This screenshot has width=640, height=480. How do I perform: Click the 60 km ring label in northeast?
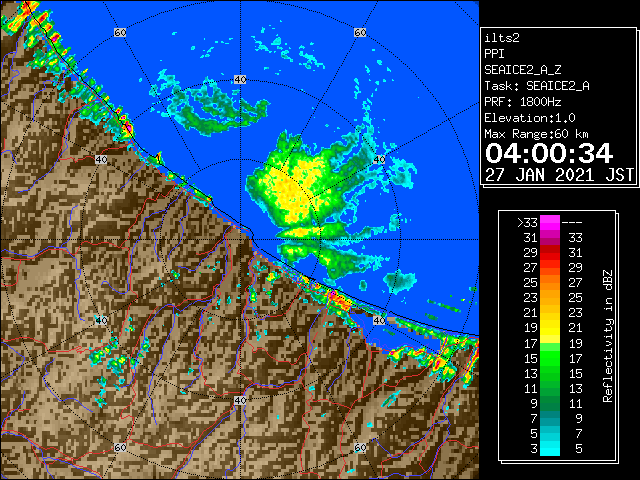[360, 32]
